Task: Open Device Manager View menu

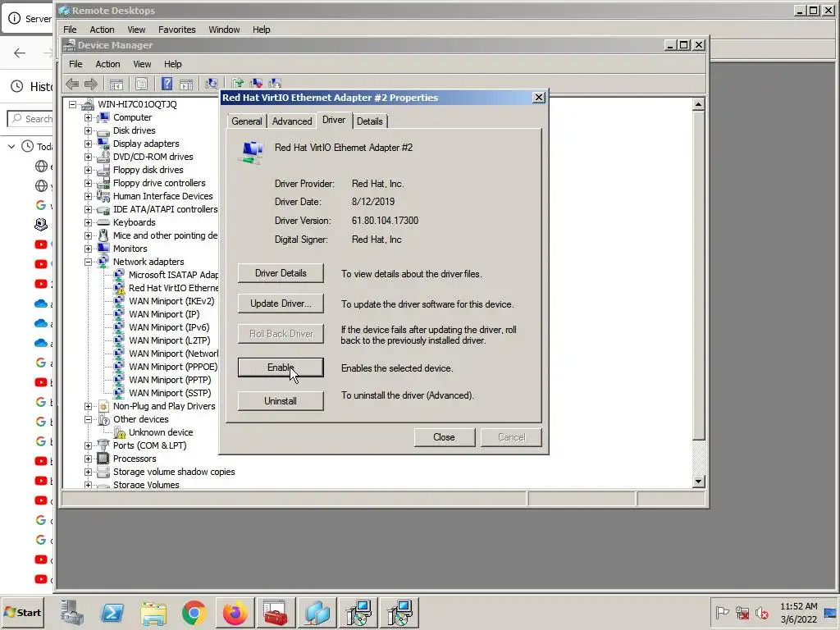Action: pos(142,64)
